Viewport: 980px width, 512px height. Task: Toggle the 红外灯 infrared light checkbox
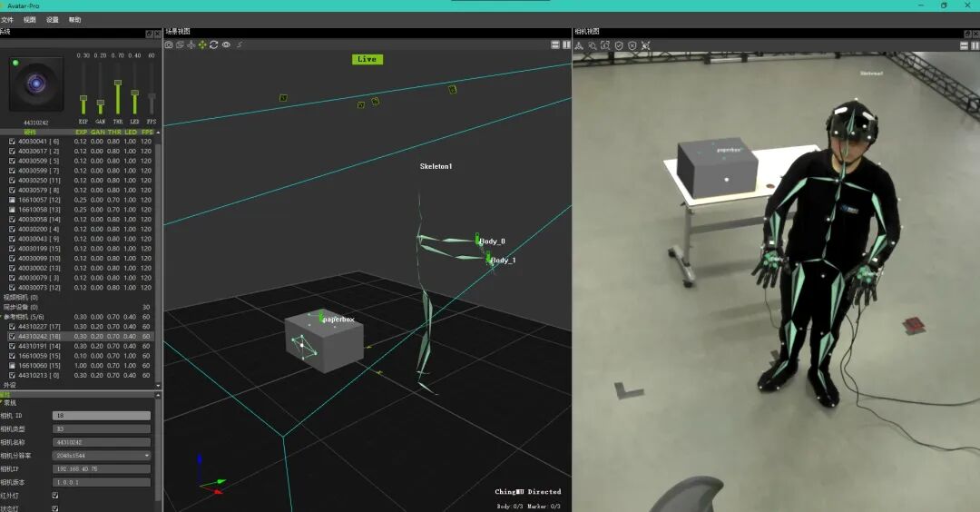pyautogui.click(x=55, y=496)
